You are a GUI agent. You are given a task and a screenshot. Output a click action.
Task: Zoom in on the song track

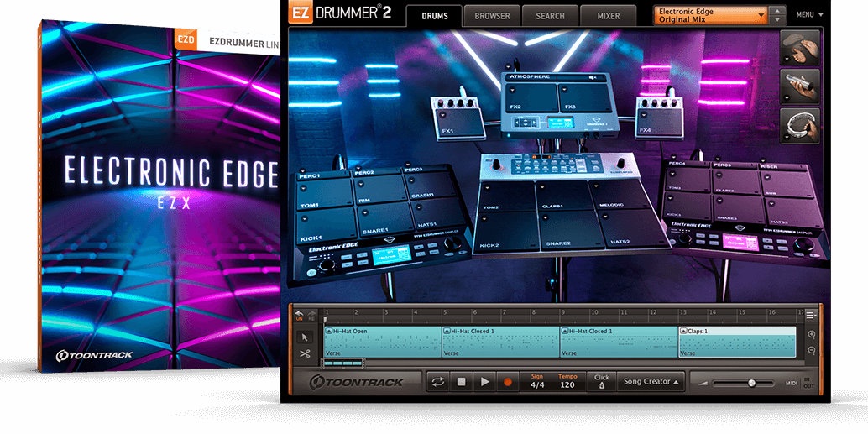(x=812, y=334)
